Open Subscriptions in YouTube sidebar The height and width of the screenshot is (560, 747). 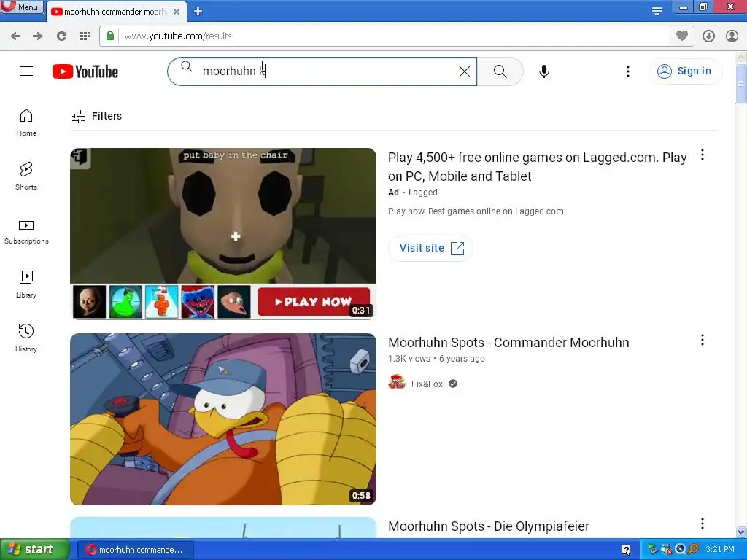[26, 230]
